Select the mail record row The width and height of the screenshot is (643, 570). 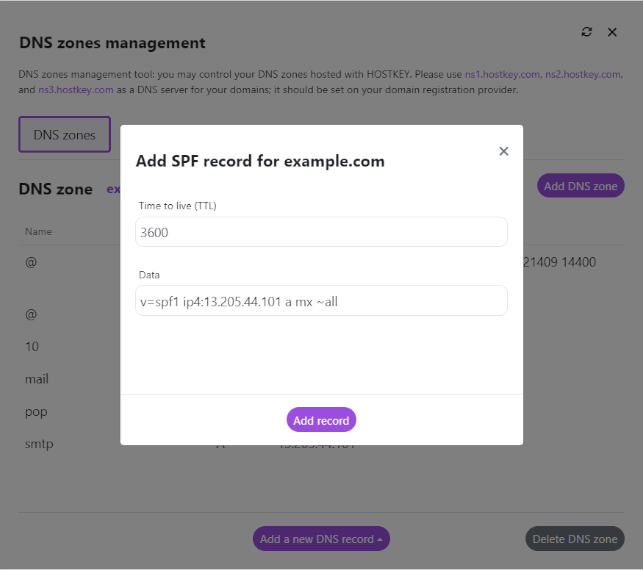pyautogui.click(x=37, y=379)
